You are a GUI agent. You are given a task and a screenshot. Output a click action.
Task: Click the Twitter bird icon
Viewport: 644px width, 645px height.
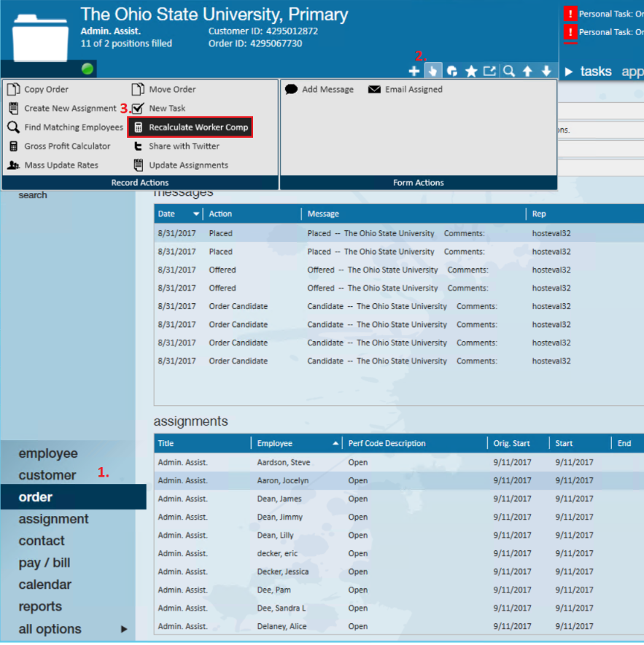tap(139, 146)
